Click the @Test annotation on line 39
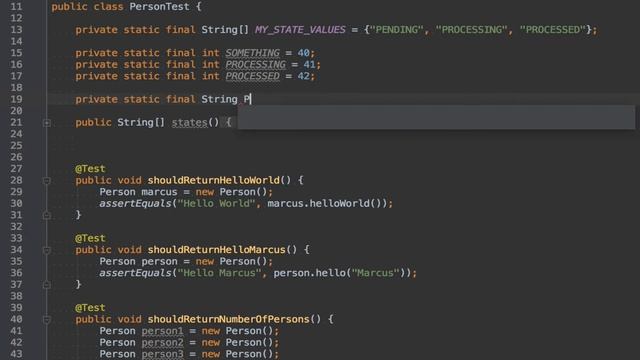The height and width of the screenshot is (360, 640). click(x=90, y=307)
